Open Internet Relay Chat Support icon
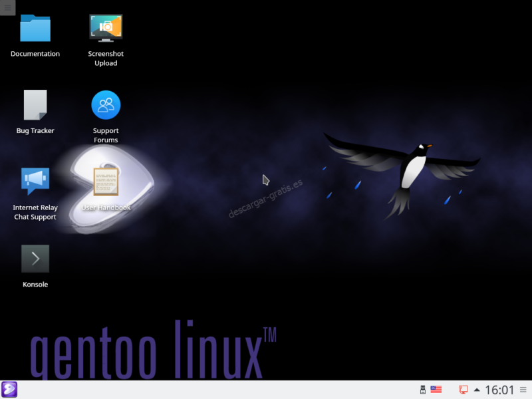Screen dimensions: 532x399 coord(35,181)
